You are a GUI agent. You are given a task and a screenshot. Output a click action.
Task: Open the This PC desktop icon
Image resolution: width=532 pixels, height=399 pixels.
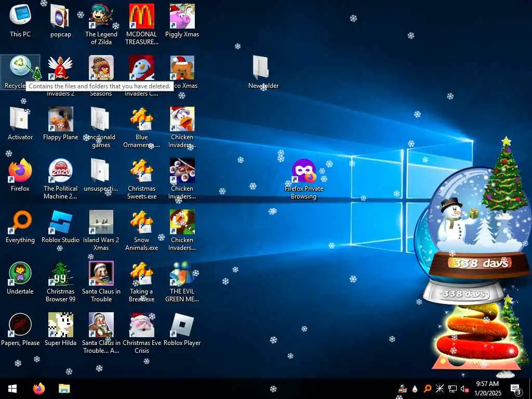tap(20, 20)
